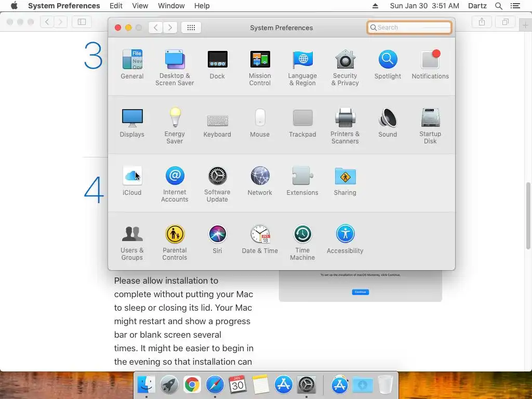The image size is (532, 399).
Task: Go forward in System Preferences
Action: tap(170, 28)
